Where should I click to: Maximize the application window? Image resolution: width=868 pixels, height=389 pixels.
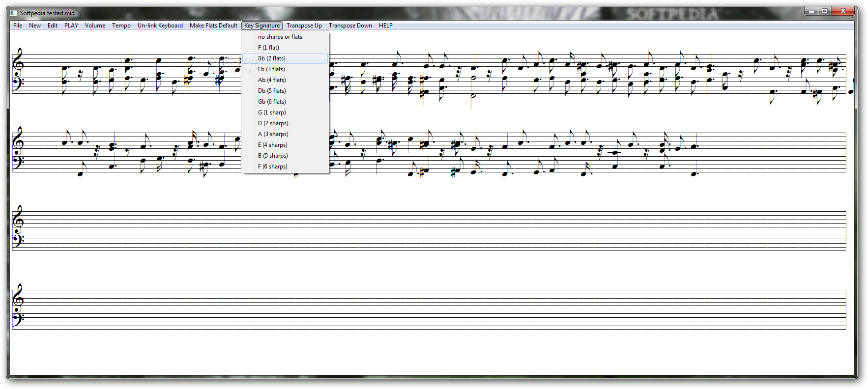825,11
